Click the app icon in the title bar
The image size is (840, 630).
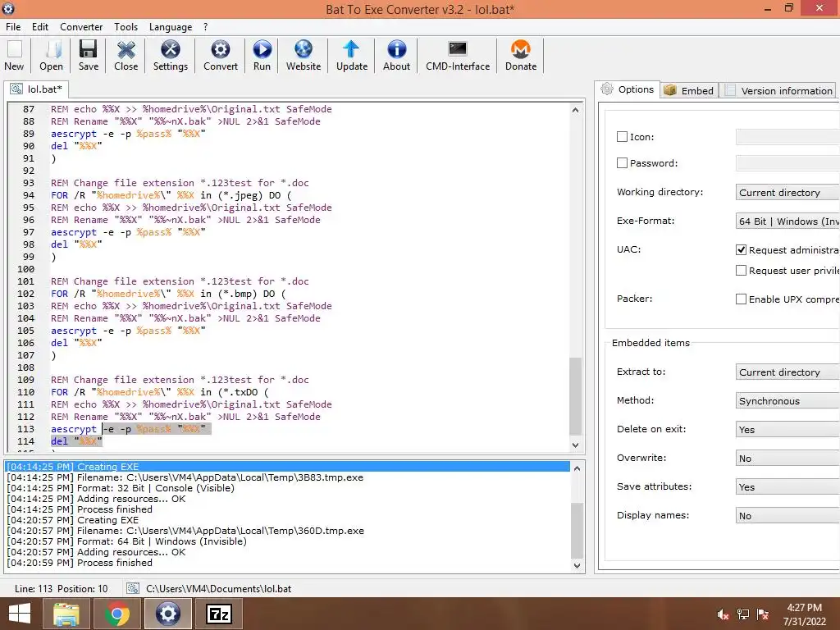(x=8, y=8)
